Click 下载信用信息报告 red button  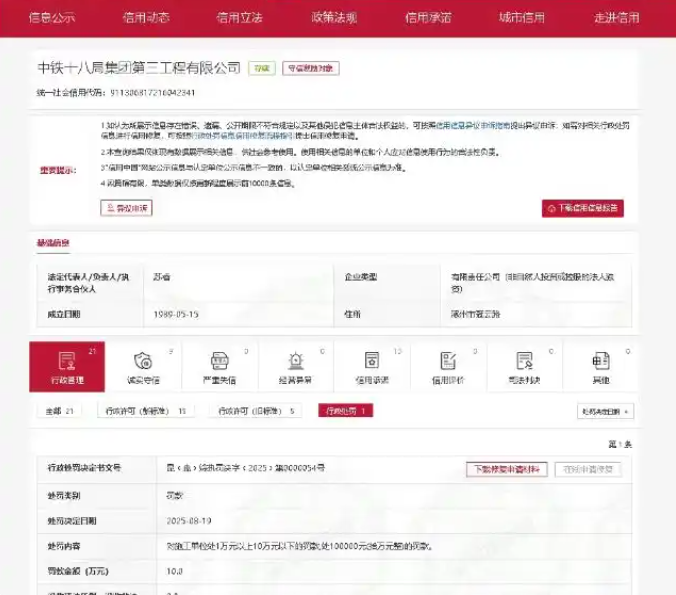coord(582,208)
